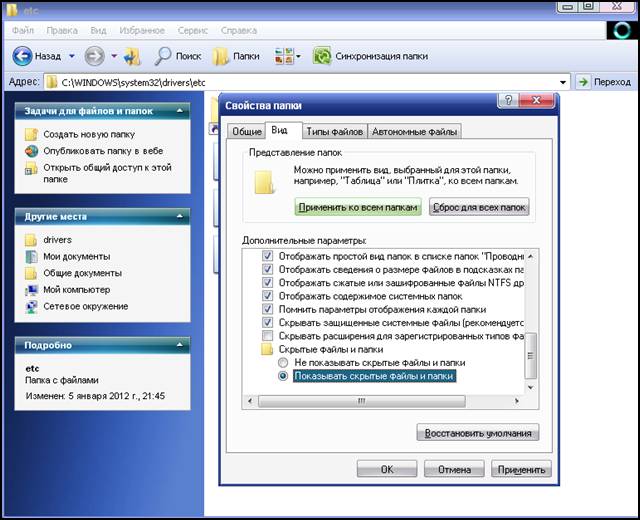Click the Синхронизация папки icon
The image size is (640, 520).
point(322,56)
